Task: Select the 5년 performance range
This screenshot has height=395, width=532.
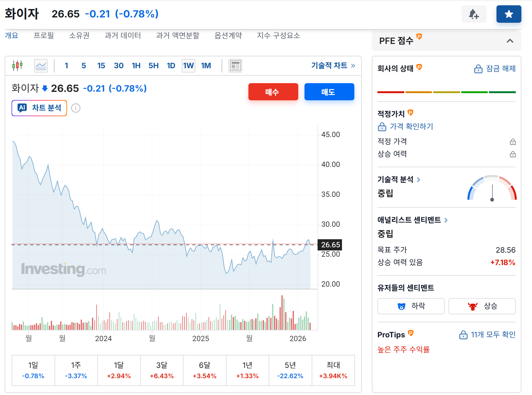Action: 290,370
